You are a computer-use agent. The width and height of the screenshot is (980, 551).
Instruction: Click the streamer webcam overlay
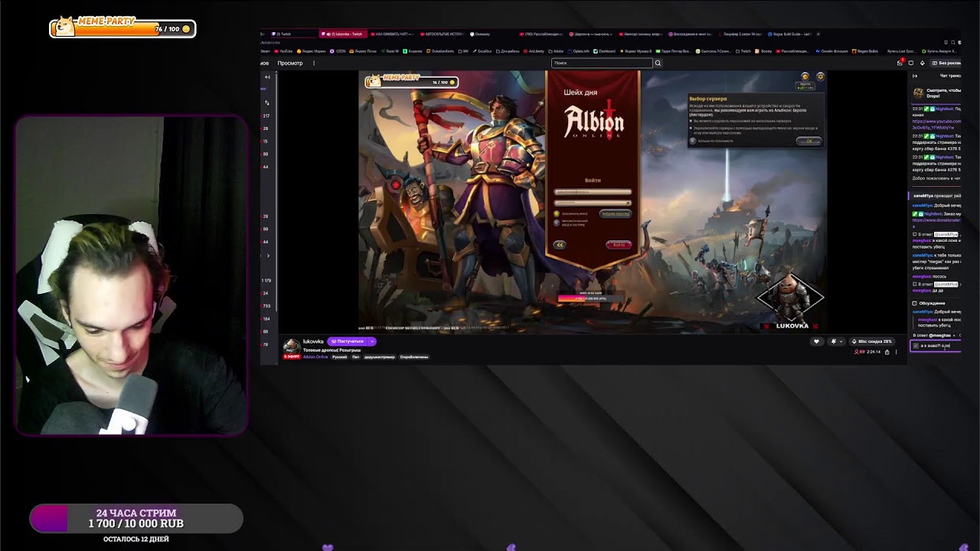coord(132,275)
